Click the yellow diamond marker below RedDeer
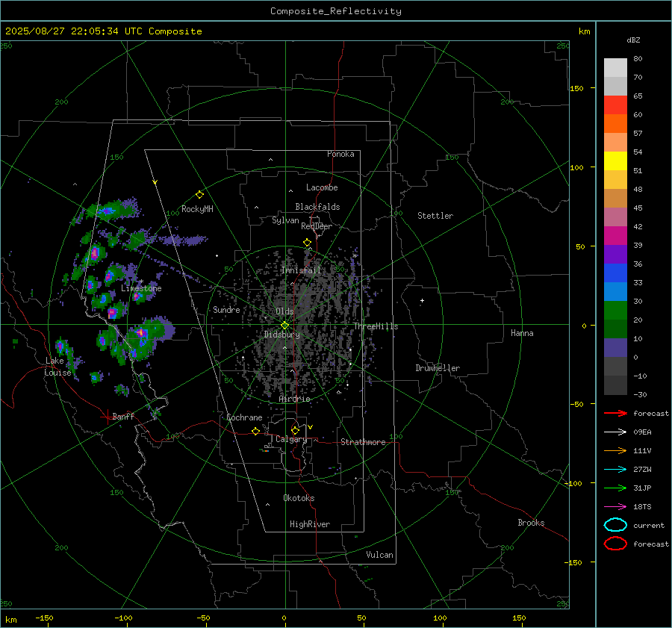Viewport: 672px width, 628px height. tap(307, 243)
